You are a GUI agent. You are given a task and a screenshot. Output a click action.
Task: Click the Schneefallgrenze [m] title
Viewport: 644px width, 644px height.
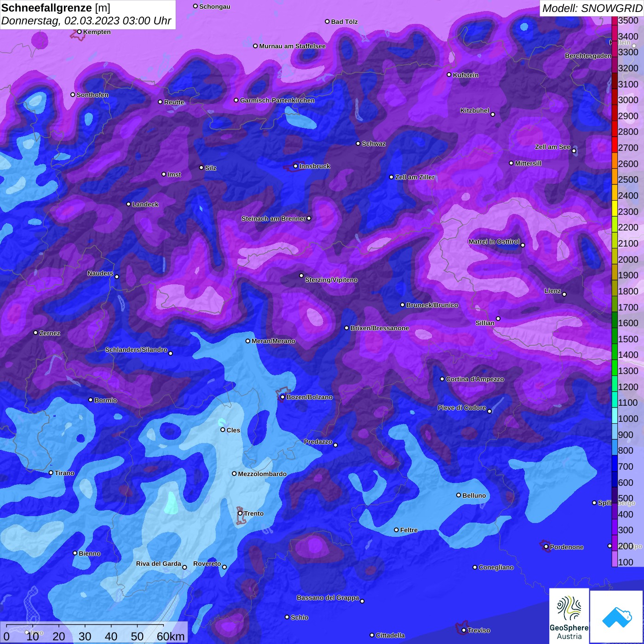(56, 8)
